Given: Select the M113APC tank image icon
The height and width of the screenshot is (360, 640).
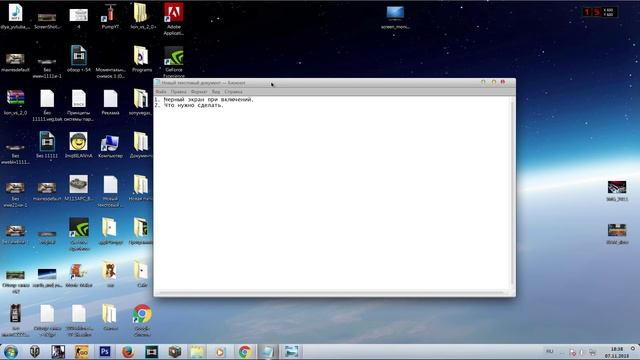Looking at the screenshot, I should coord(78,188).
